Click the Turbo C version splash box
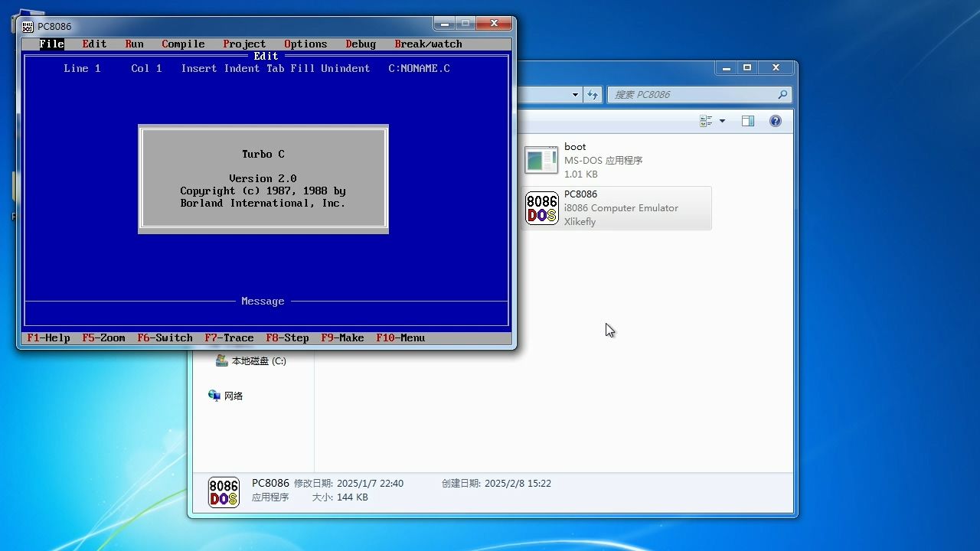The height and width of the screenshot is (551, 980). pyautogui.click(x=263, y=179)
